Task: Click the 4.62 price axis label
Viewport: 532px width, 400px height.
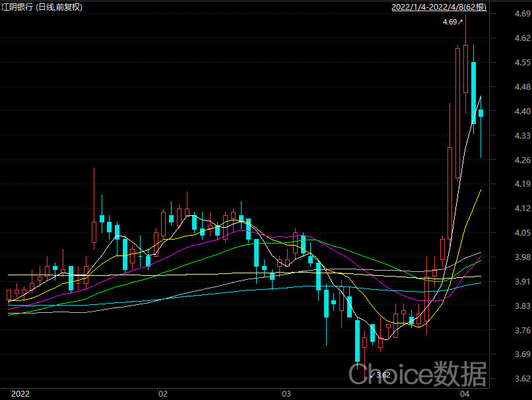Action: click(x=523, y=38)
